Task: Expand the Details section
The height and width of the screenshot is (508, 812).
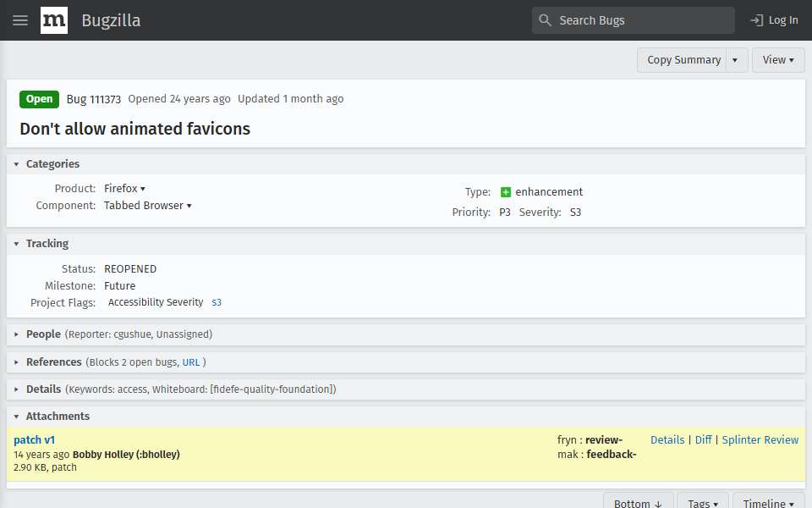Action: (16, 389)
